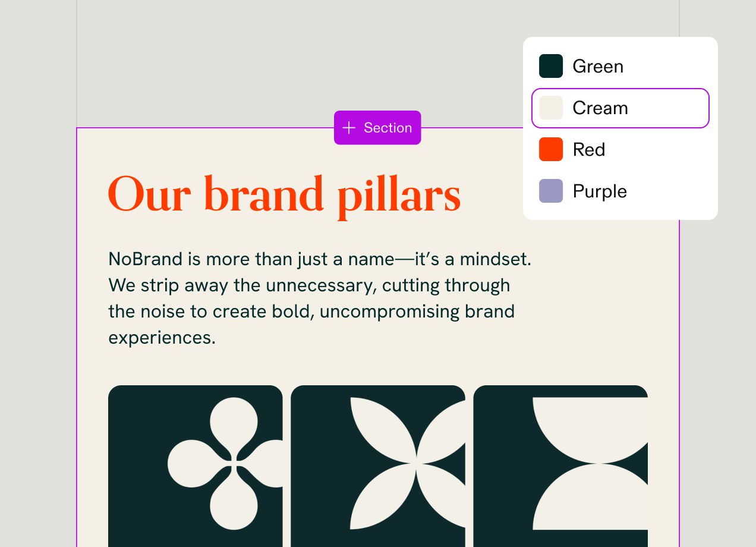Choose the Cream option label

click(600, 108)
